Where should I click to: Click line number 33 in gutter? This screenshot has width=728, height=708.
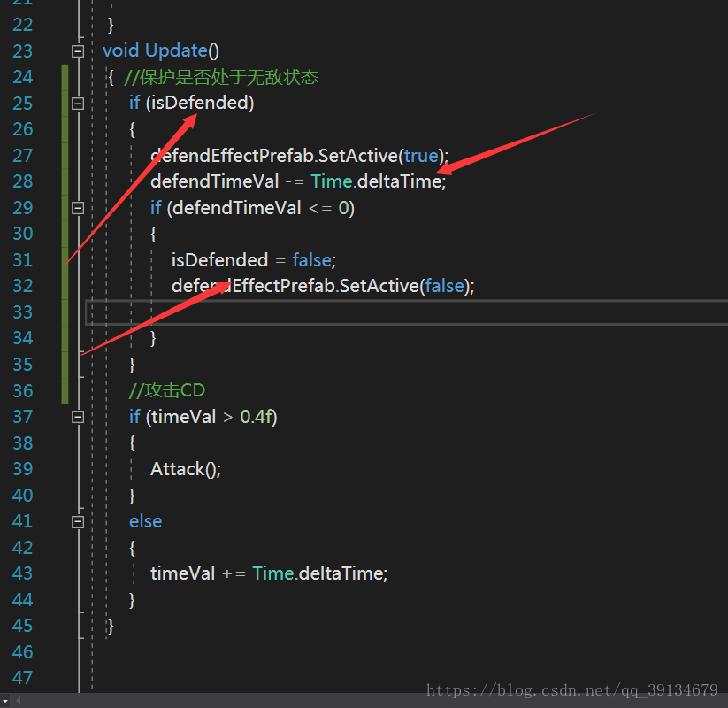[x=23, y=312]
